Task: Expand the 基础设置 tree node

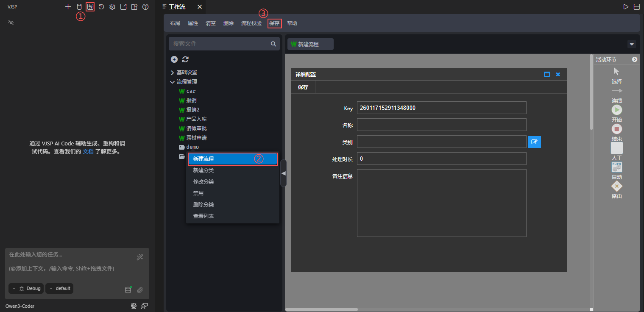Action: [x=173, y=72]
